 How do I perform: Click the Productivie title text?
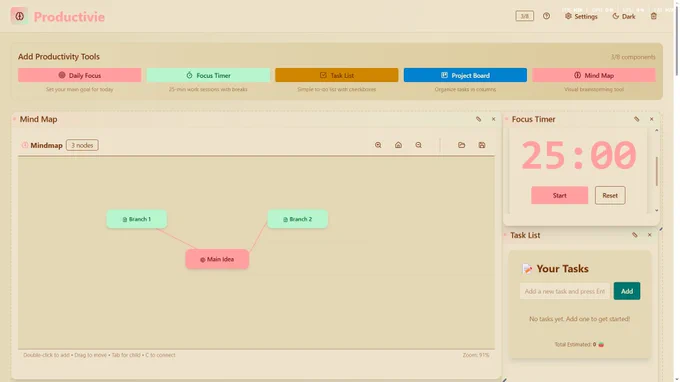pos(69,17)
